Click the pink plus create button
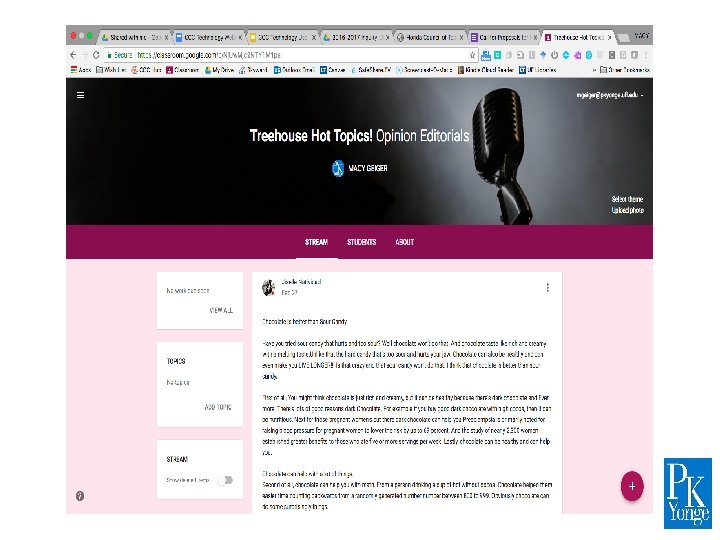This screenshot has width=720, height=540. point(632,486)
